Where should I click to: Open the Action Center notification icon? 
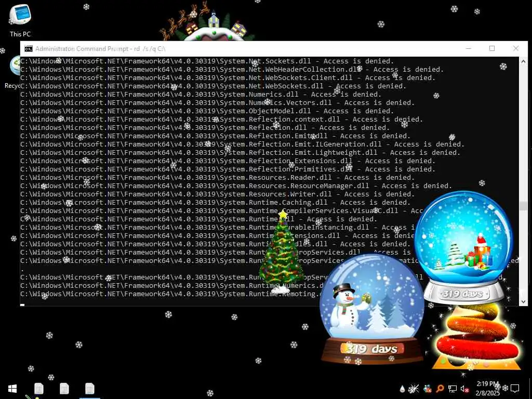coord(515,389)
